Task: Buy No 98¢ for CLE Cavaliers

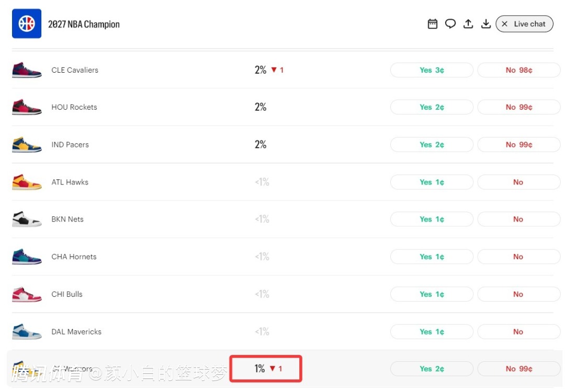Action: 519,70
